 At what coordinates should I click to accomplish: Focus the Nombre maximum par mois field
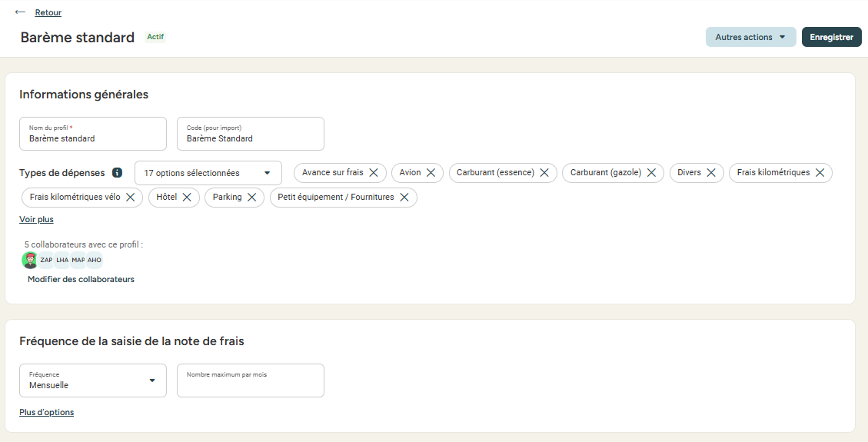pyautogui.click(x=250, y=381)
